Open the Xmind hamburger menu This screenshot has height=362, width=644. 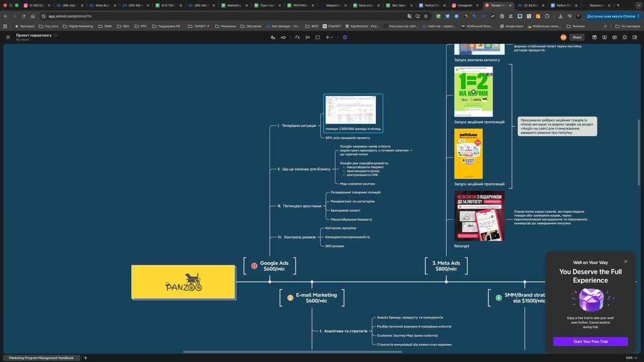(8, 37)
